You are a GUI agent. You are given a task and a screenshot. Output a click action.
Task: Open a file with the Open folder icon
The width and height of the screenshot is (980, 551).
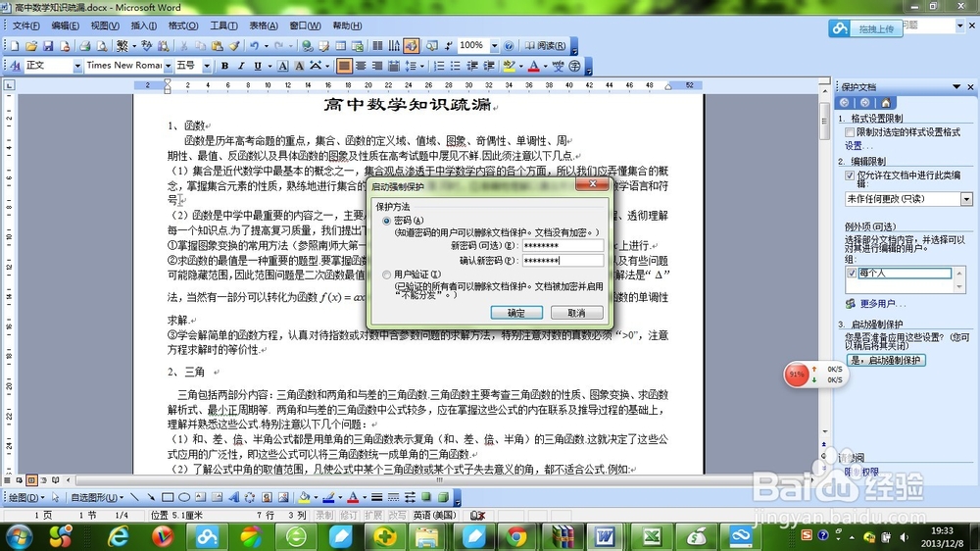(31, 46)
